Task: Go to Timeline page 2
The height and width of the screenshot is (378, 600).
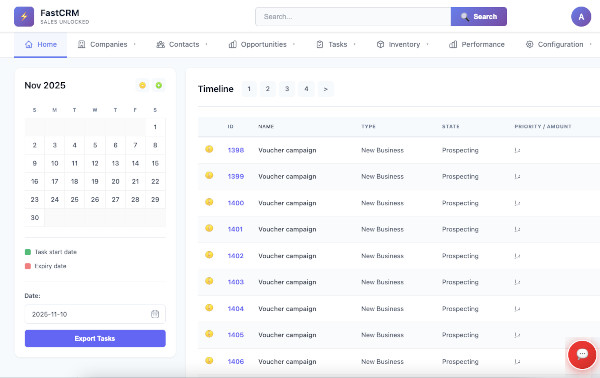Action: [268, 89]
